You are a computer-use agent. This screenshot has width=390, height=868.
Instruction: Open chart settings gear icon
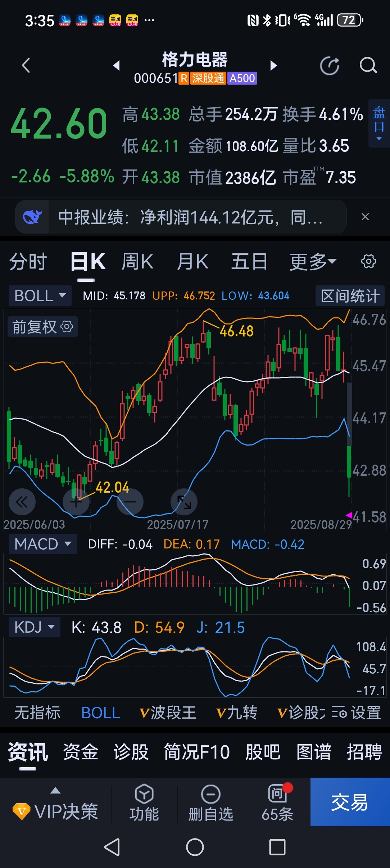point(369,261)
